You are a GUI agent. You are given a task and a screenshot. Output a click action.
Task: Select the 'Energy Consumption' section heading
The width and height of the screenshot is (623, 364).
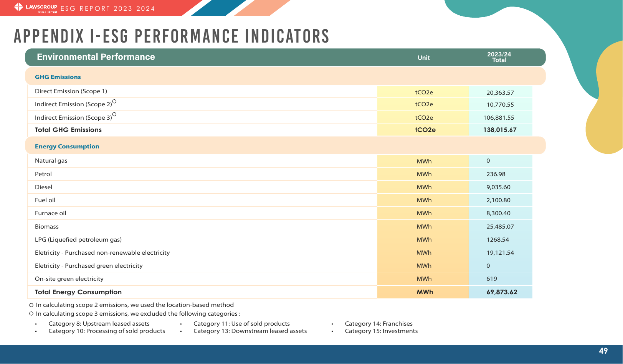[67, 146]
